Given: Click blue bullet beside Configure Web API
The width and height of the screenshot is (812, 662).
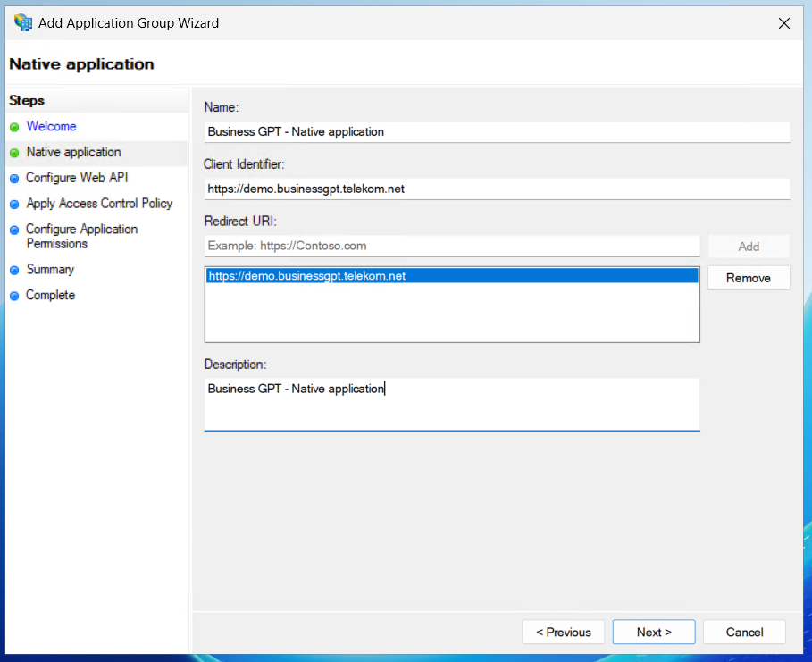Looking at the screenshot, I should [14, 178].
